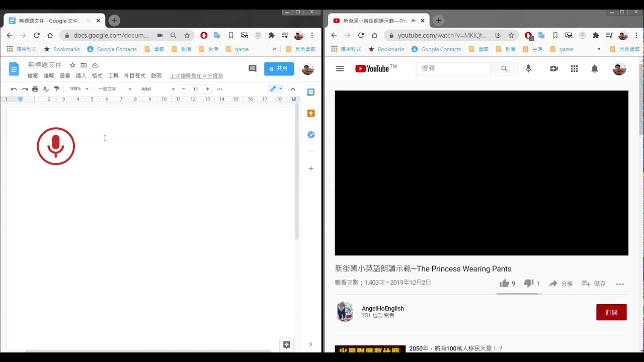This screenshot has width=644, height=362.
Task: Click the font size field showing 11
Action: point(195,89)
